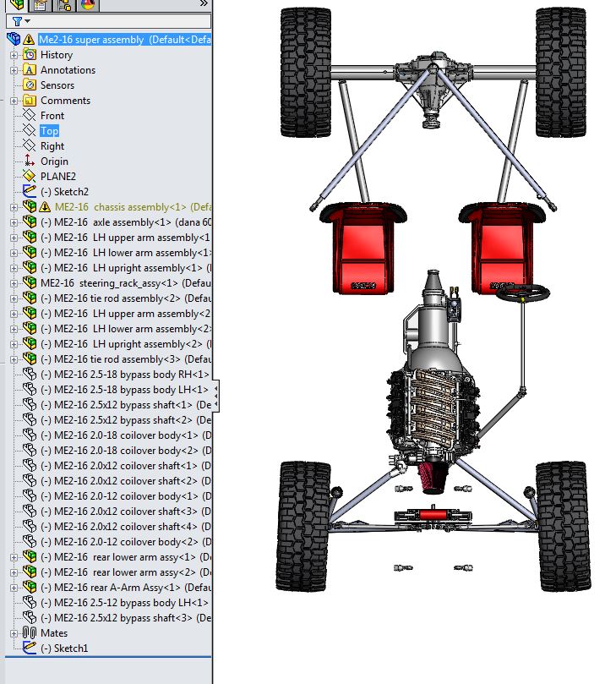
Task: Expand the chassis assembly node
Action: tap(14, 207)
